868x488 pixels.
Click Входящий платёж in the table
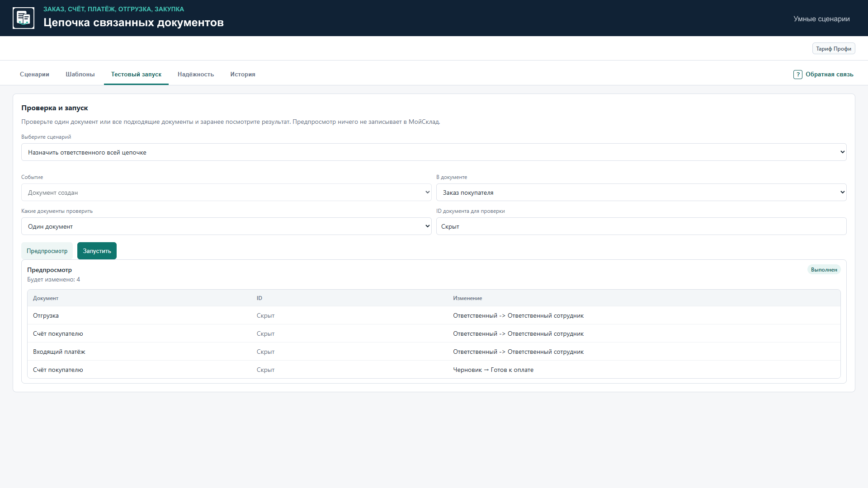point(59,352)
